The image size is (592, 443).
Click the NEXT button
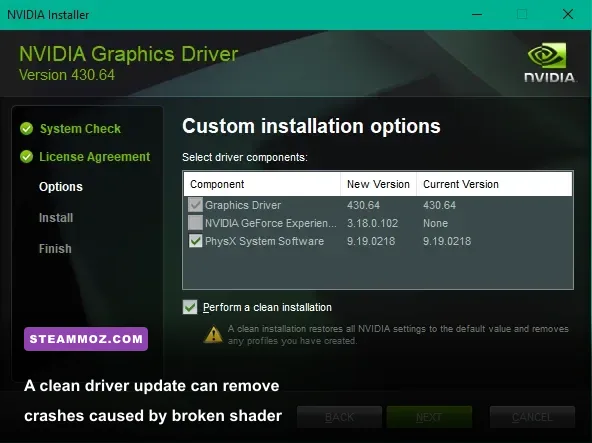(x=429, y=417)
